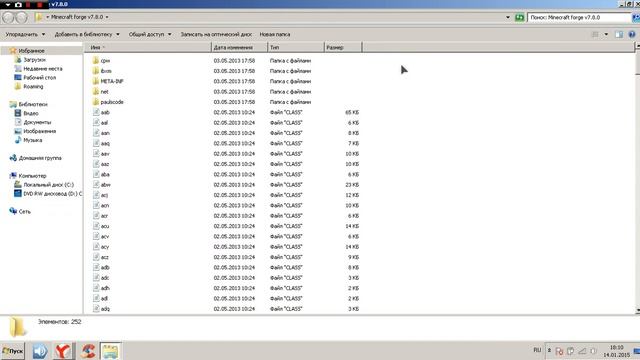The height and width of the screenshot is (360, 640).
Task: Select Локальный диск (C:)
Action: click(48, 185)
